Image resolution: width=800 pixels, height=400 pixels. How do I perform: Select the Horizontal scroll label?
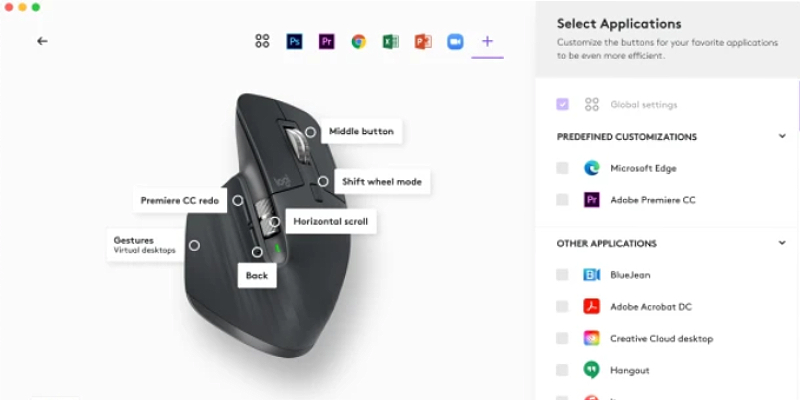pos(331,221)
